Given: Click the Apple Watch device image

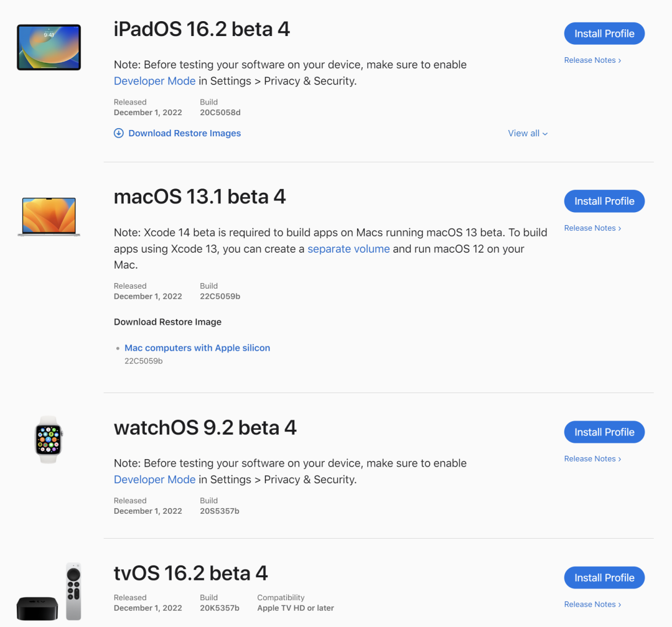Looking at the screenshot, I should click(x=49, y=439).
